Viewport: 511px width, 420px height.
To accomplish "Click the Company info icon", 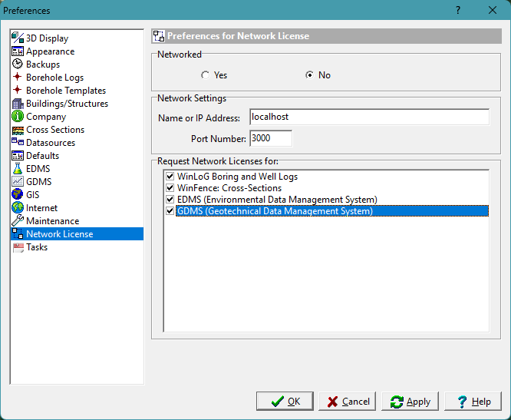I will (18, 117).
